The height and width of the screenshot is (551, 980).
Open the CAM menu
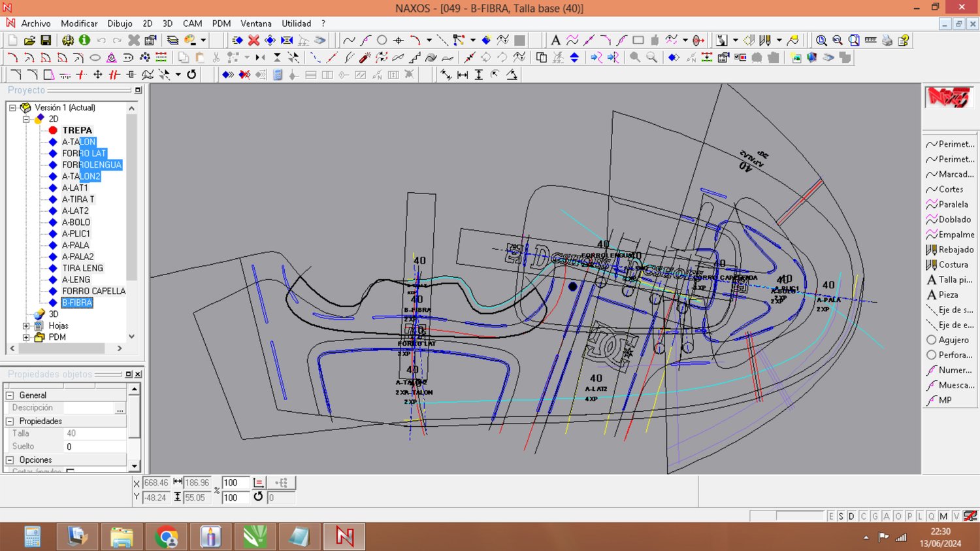pyautogui.click(x=192, y=24)
